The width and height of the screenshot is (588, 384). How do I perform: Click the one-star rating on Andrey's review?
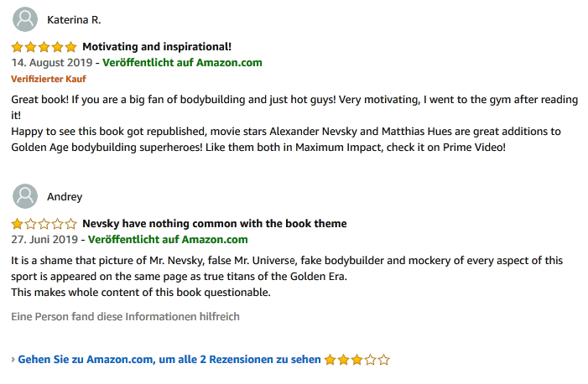point(44,224)
